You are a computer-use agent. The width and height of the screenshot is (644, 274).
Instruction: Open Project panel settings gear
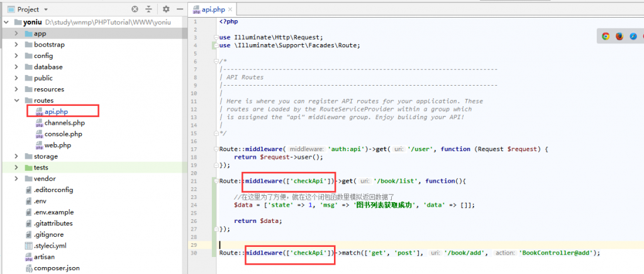[x=166, y=9]
